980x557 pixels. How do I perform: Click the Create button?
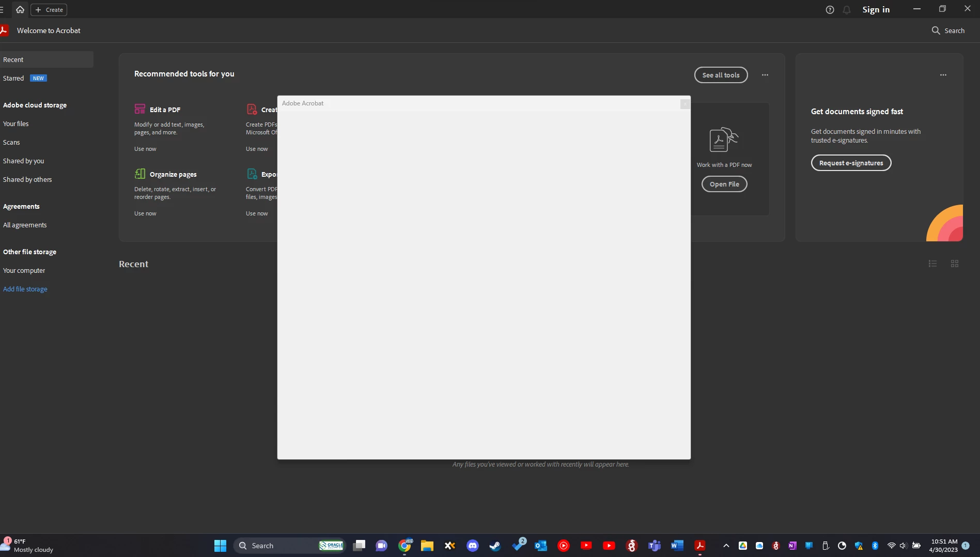[49, 9]
